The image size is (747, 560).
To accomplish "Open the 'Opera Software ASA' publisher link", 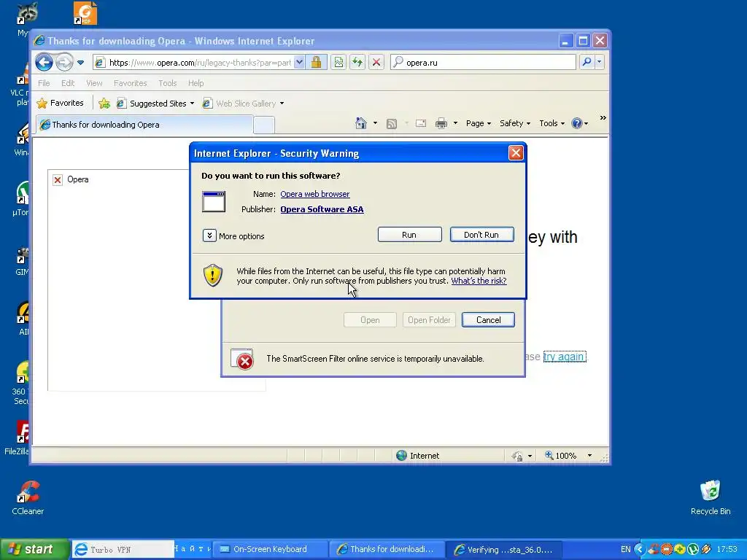I will click(322, 209).
